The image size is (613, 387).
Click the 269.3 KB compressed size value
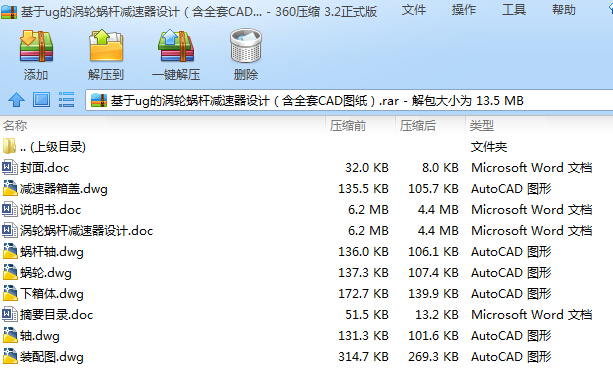point(433,357)
